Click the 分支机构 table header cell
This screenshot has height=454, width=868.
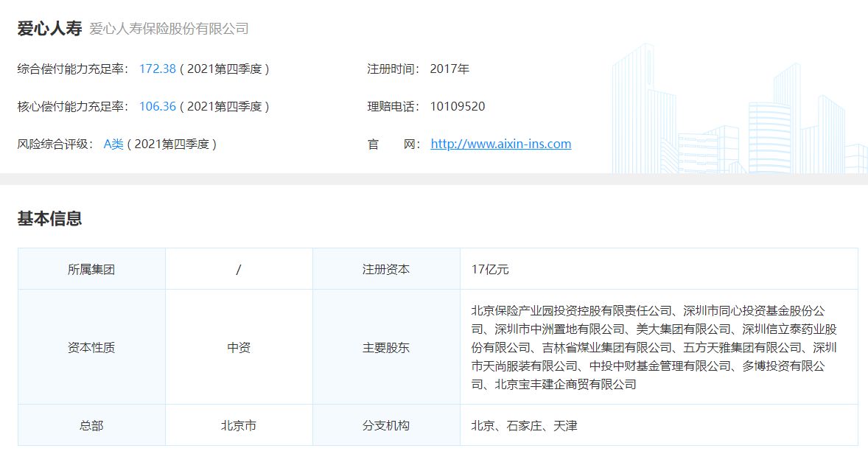(x=386, y=426)
